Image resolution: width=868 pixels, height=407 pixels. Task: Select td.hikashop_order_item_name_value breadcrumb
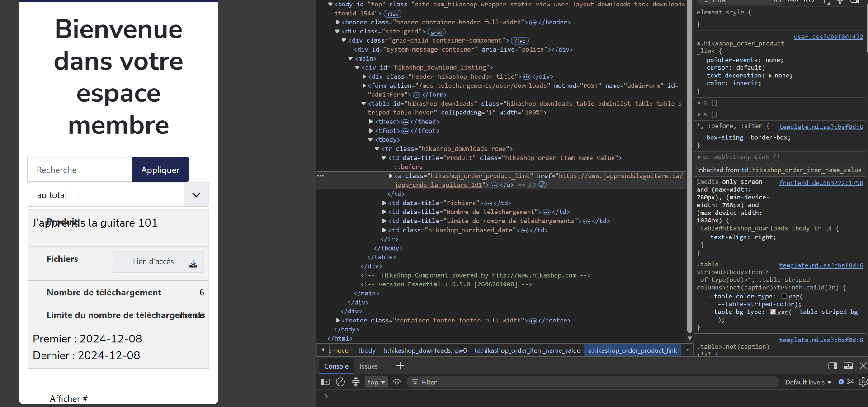tap(527, 350)
